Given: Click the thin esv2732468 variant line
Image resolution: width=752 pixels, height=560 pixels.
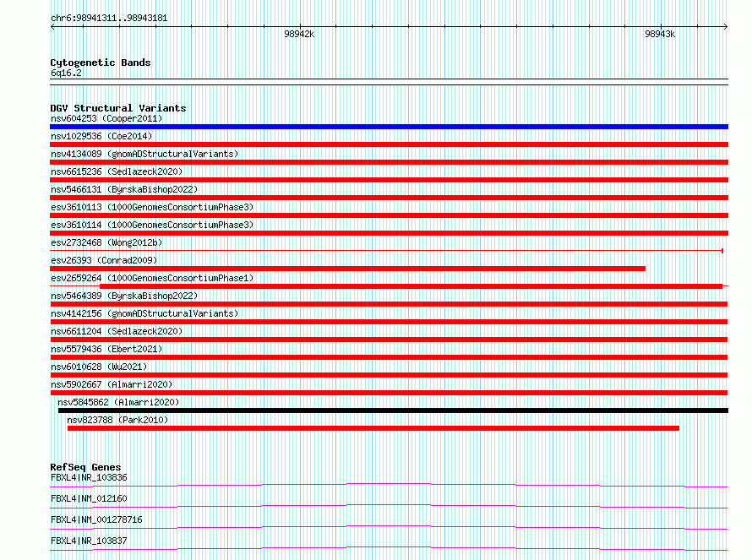Looking at the screenshot, I should click(x=386, y=251).
